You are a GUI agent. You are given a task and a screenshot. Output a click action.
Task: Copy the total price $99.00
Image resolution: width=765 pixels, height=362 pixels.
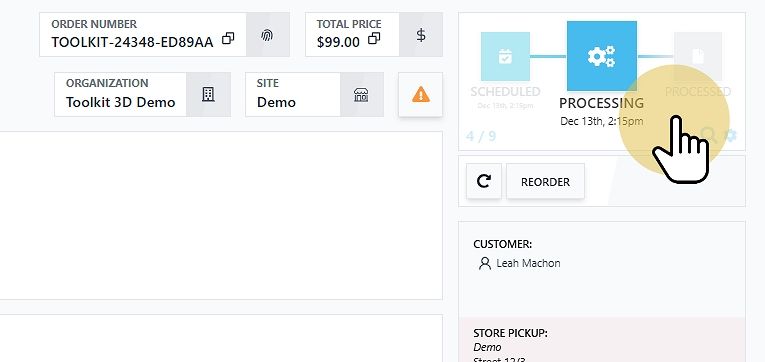374,38
